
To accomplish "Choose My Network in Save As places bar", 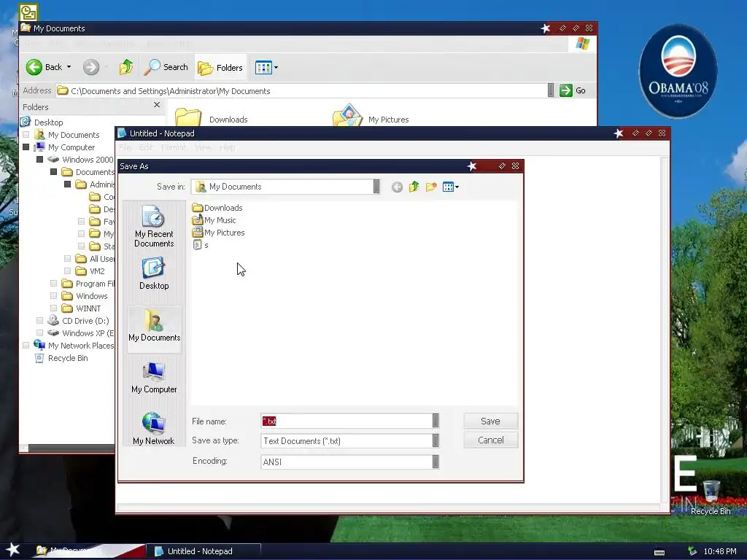I will point(153,429).
